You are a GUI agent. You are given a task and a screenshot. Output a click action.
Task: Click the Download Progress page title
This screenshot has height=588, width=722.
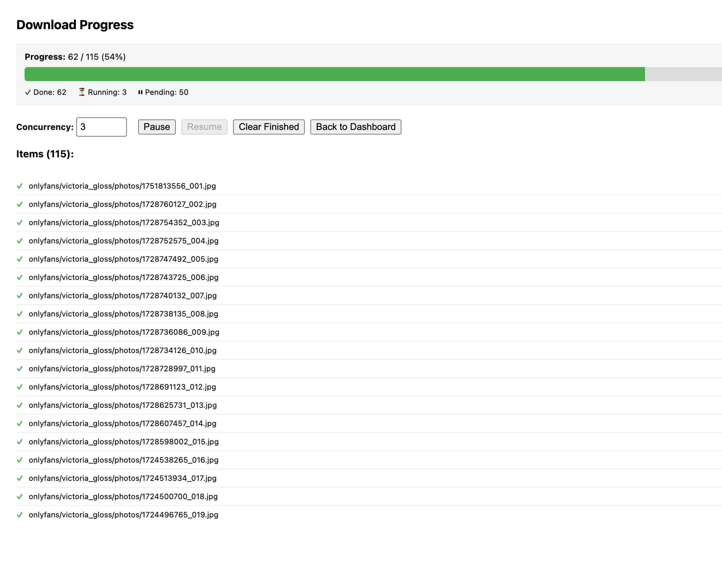[75, 24]
